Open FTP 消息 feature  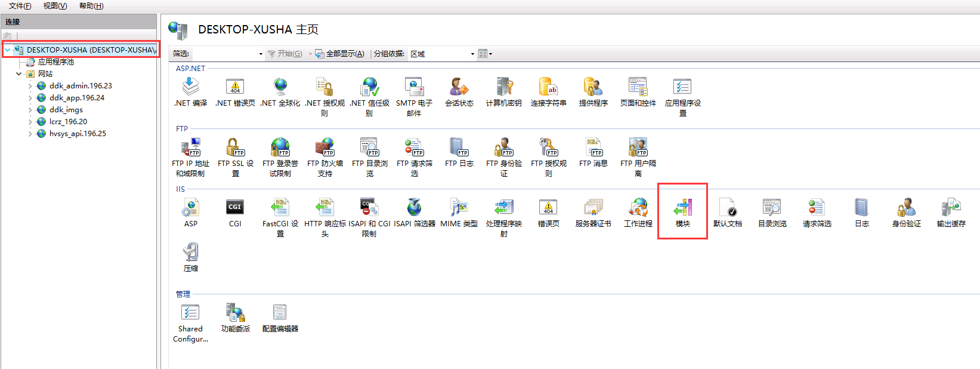point(593,153)
